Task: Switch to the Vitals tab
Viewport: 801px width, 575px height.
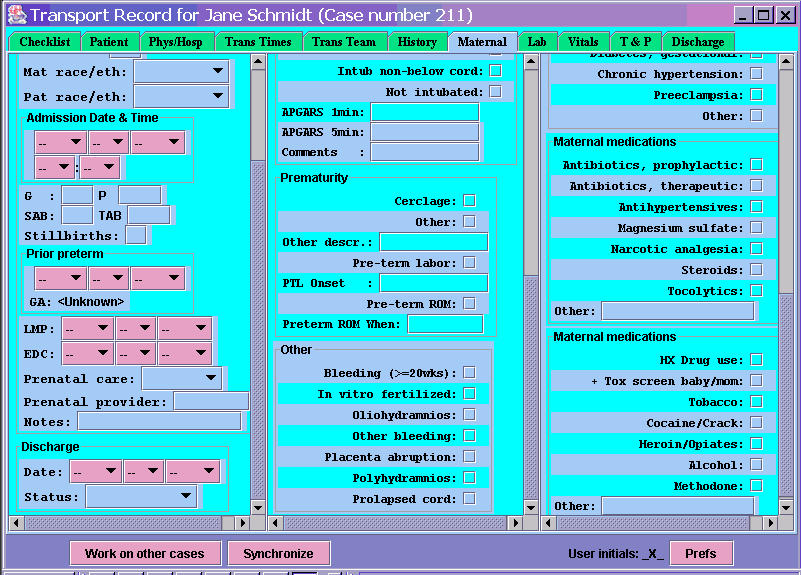Action: [583, 42]
